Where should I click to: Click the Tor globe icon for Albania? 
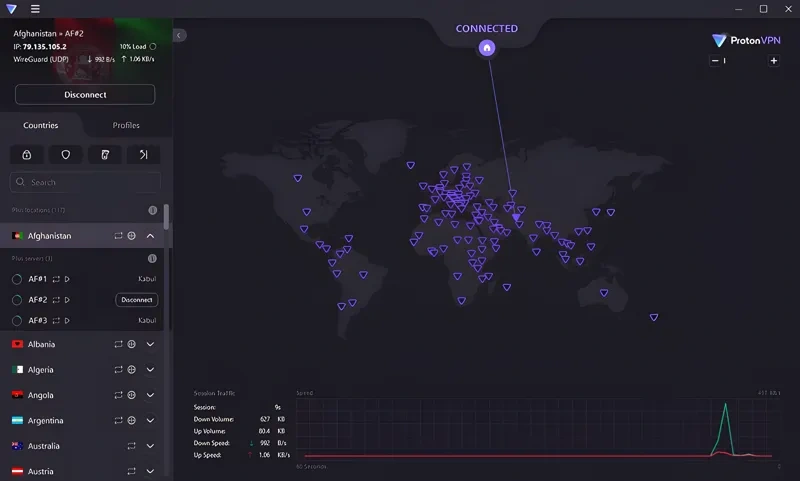(131, 344)
